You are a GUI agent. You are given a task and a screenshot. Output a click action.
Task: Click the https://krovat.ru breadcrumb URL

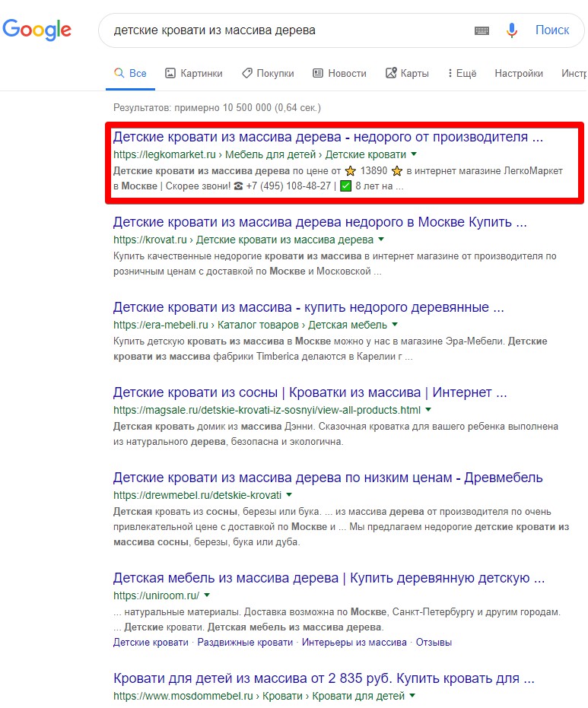[150, 240]
